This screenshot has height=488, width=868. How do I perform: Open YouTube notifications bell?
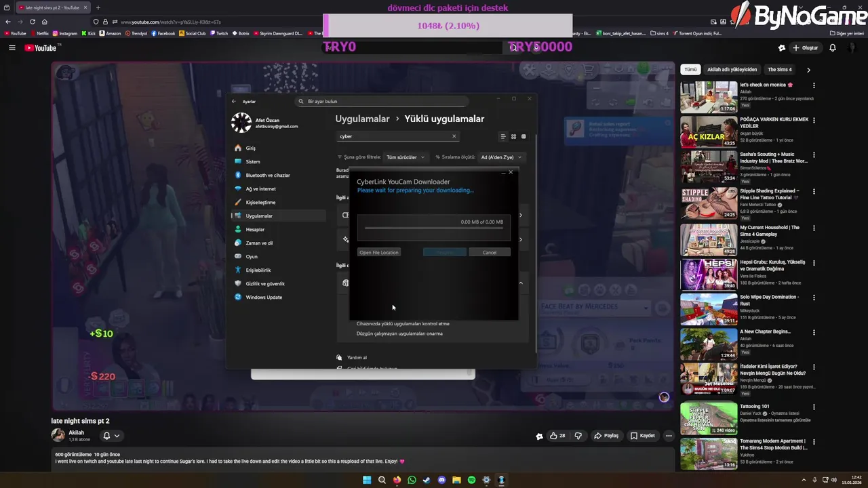click(833, 47)
